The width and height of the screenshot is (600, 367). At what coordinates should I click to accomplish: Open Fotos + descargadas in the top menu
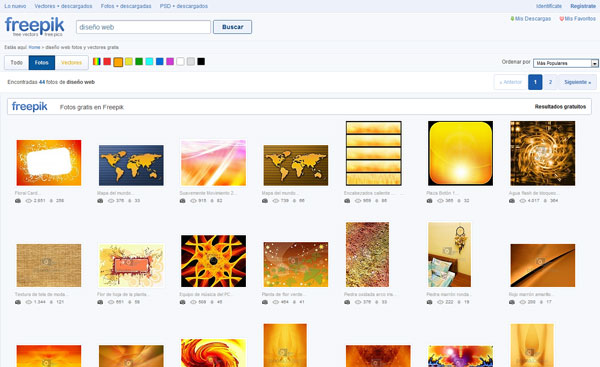[x=126, y=6]
